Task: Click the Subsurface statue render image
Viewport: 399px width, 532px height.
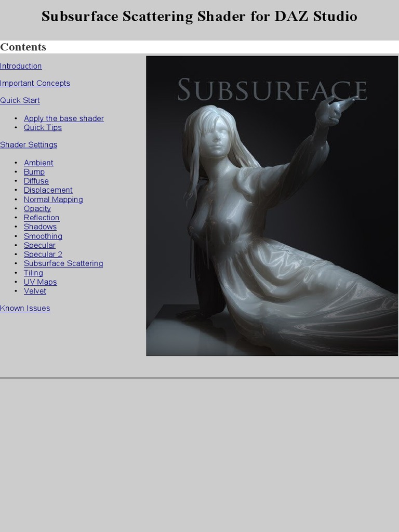Action: [272, 206]
